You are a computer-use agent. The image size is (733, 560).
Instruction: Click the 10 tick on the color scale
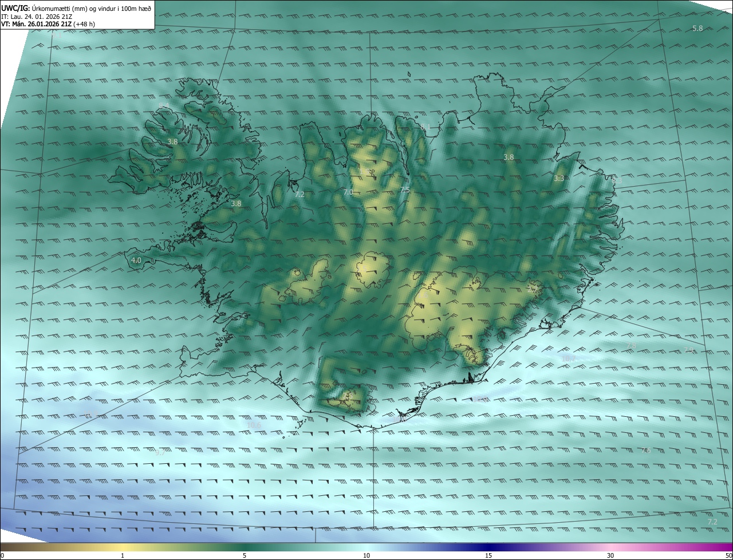(366, 555)
